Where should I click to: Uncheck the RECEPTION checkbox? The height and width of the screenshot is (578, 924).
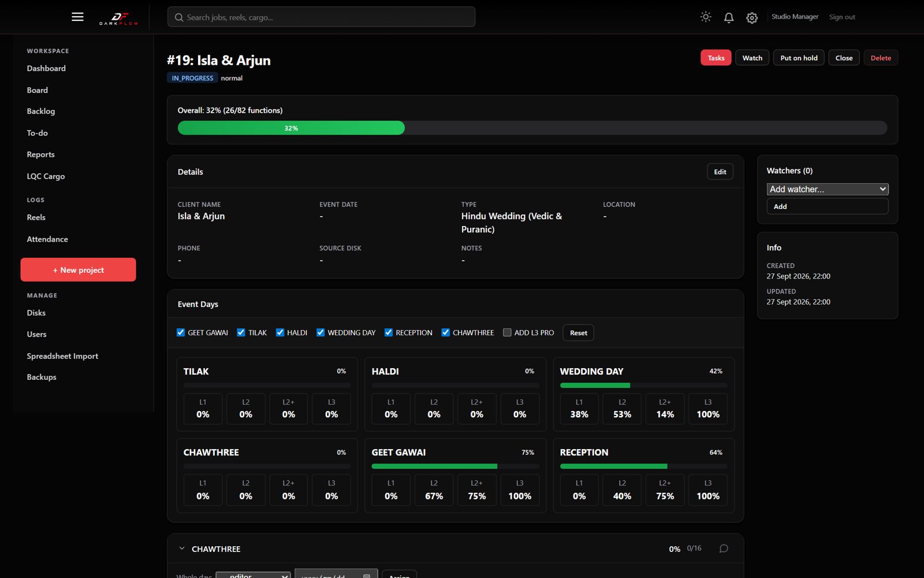pos(389,332)
